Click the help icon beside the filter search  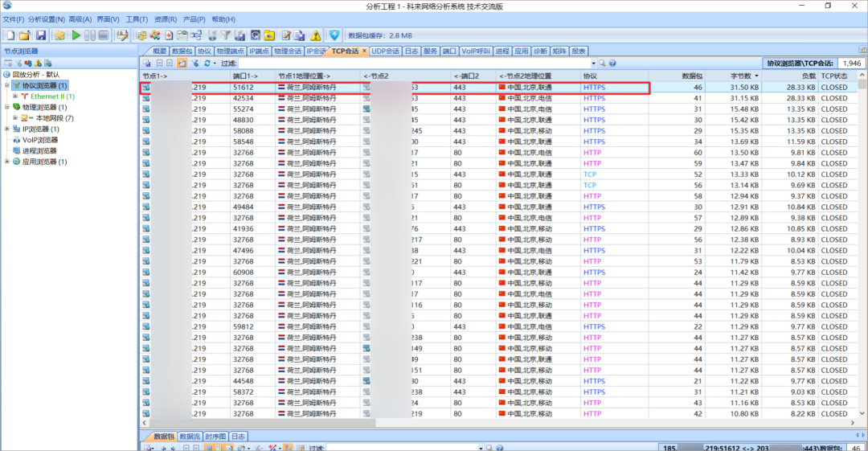coord(612,63)
